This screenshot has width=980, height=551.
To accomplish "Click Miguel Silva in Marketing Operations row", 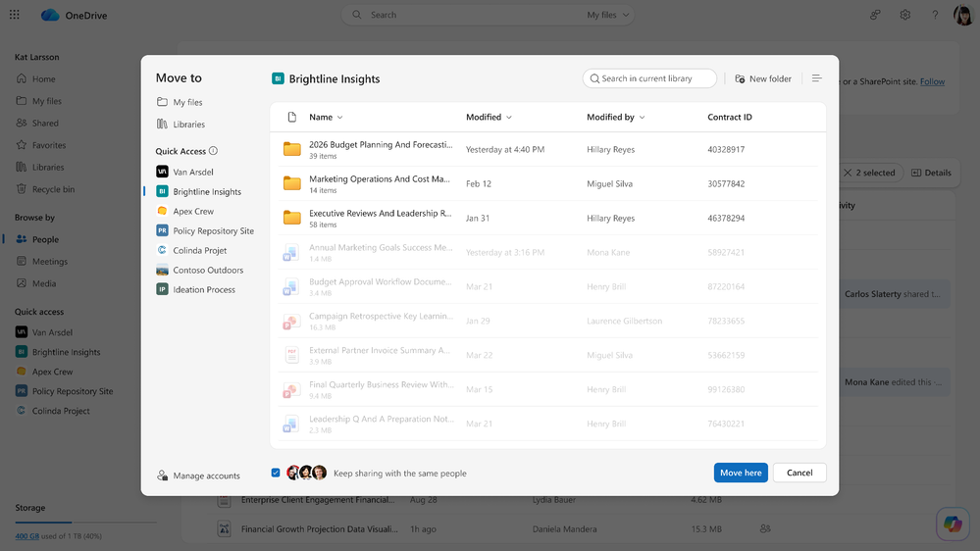I will pyautogui.click(x=609, y=183).
